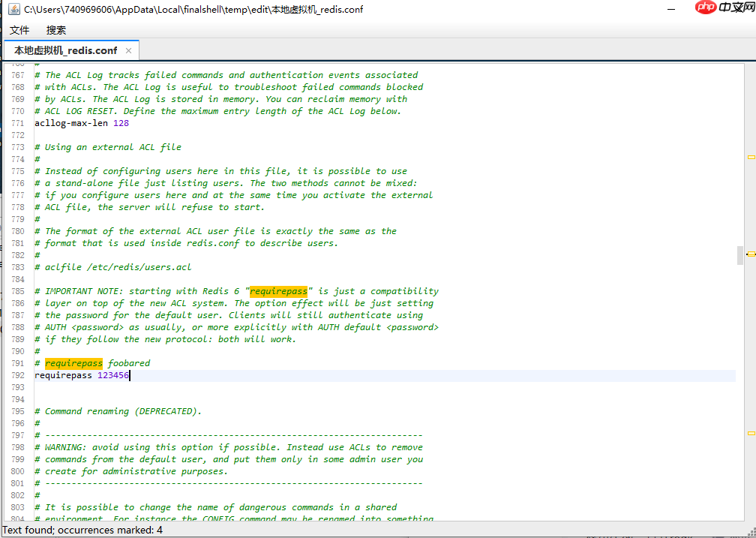This screenshot has height=538, width=756.
Task: Jump to the middle yellow search occurrence marker
Action: point(751,254)
